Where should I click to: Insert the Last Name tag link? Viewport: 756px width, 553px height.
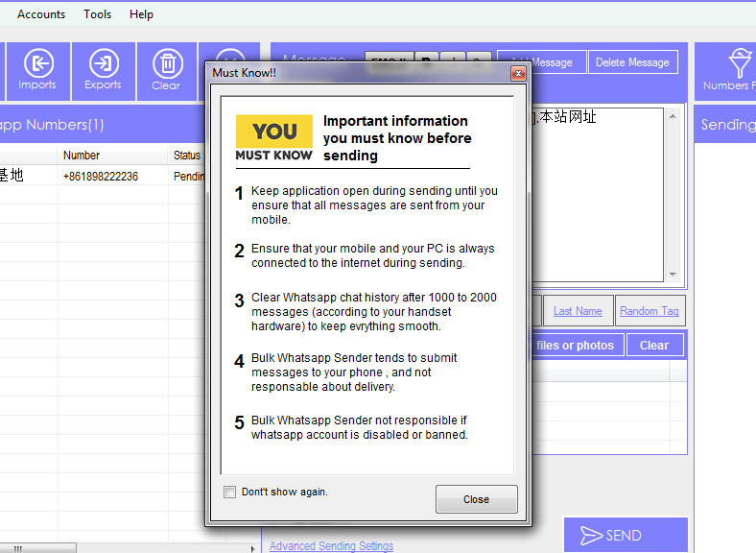pos(578,311)
